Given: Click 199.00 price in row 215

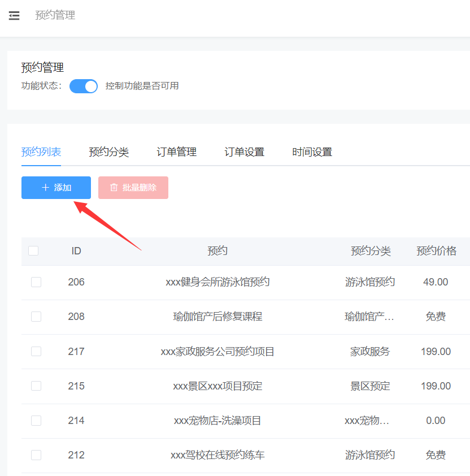Looking at the screenshot, I should (x=436, y=386).
